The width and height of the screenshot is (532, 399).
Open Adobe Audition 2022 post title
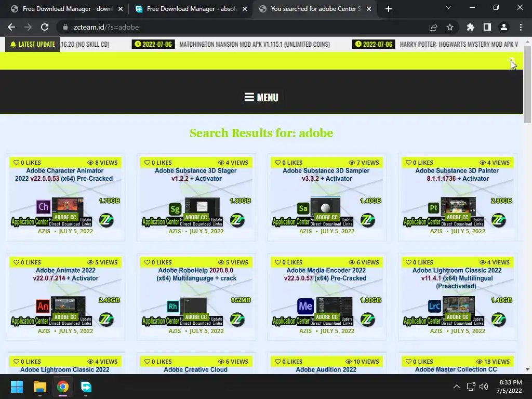(326, 369)
